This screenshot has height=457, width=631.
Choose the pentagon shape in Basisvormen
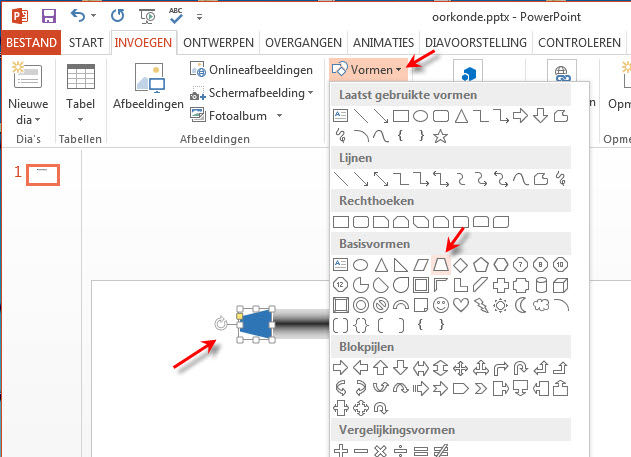(480, 265)
